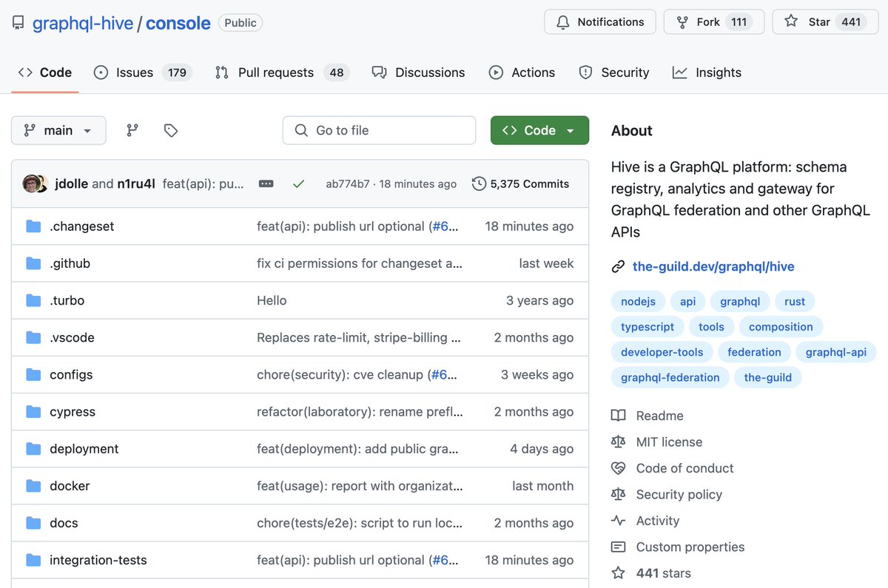Open the .vscode folder icon
Viewport: 888px width, 588px height.
click(x=33, y=337)
